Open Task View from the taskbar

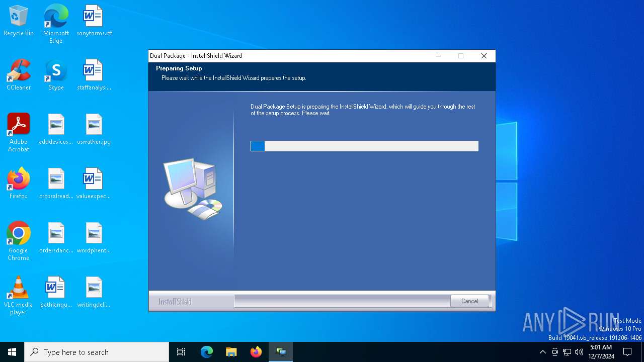click(181, 352)
